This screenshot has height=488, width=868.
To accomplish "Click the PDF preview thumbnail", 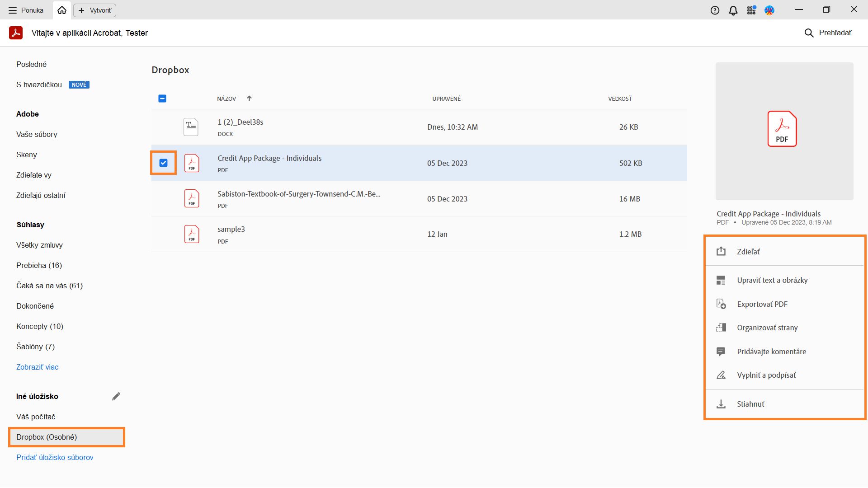I will (x=784, y=131).
